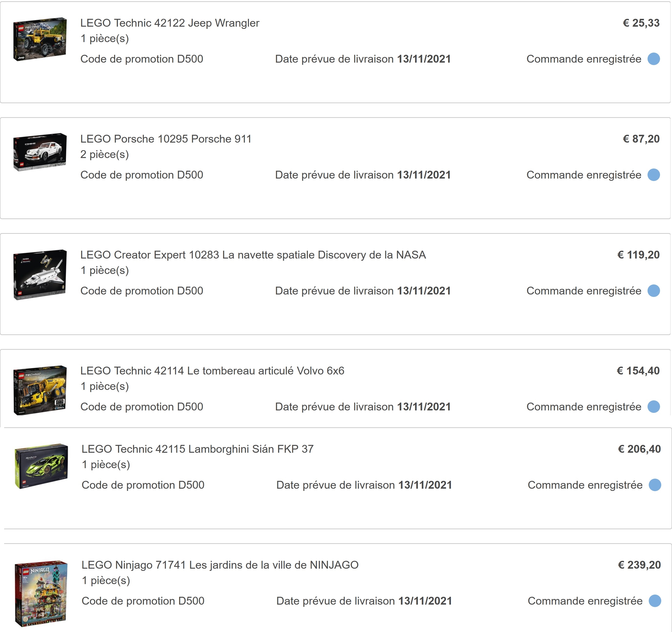This screenshot has height=632, width=672.
Task: View the NASA Discovery shuttle thumbnail
Action: (x=40, y=275)
